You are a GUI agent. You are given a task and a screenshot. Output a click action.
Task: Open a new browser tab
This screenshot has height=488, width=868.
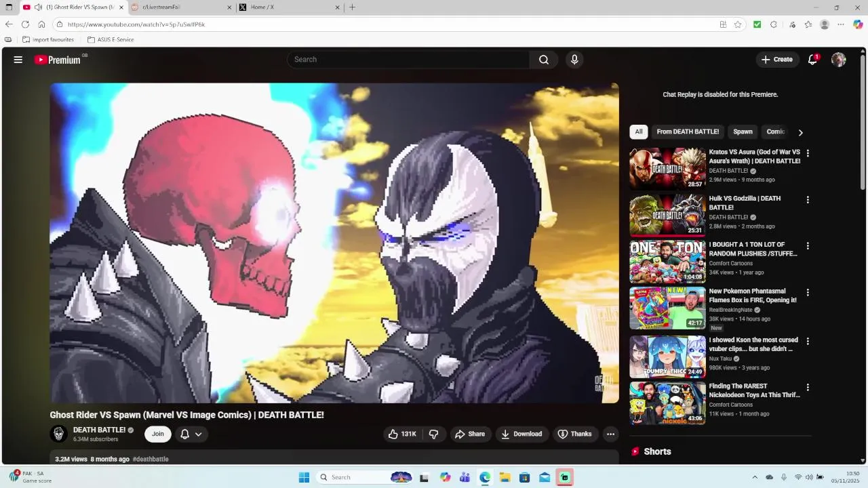[352, 7]
